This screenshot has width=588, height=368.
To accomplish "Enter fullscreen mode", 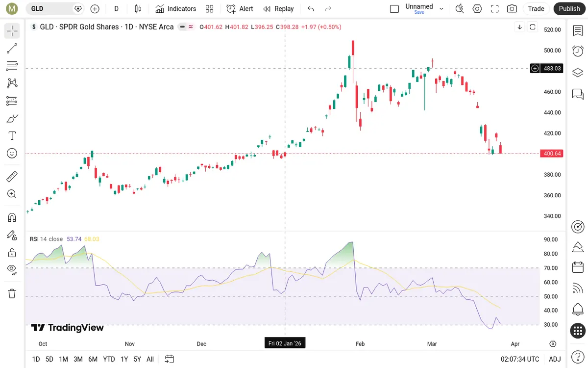I will point(494,9).
